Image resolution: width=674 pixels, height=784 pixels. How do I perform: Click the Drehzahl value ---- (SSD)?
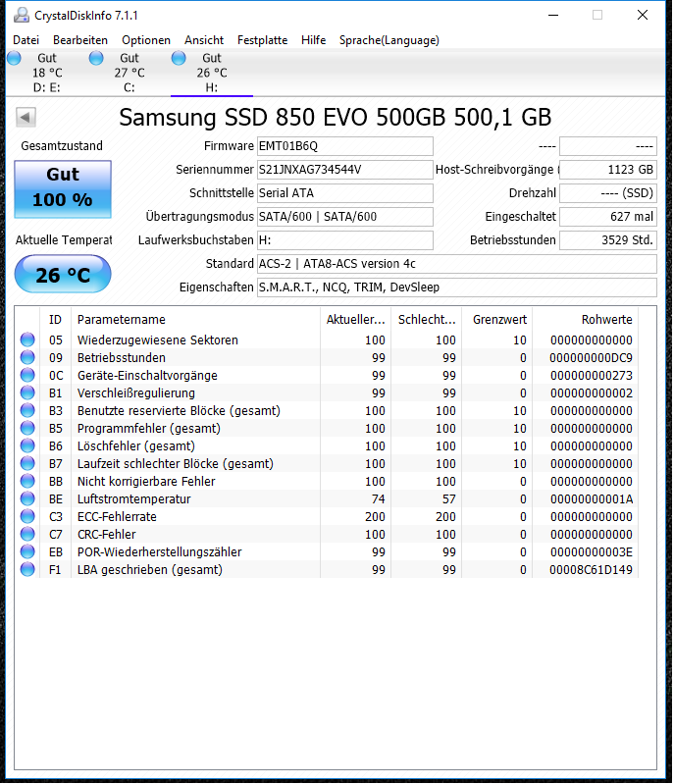(x=608, y=193)
